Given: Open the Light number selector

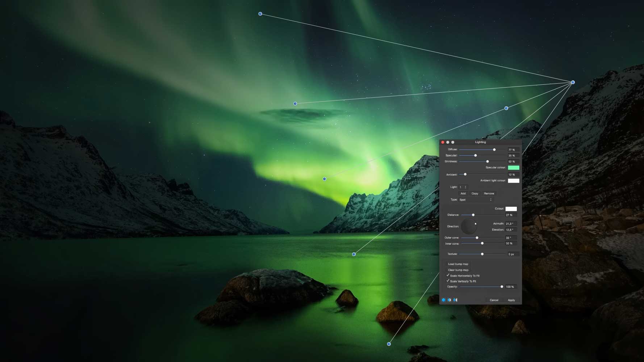Looking at the screenshot, I should (463, 187).
